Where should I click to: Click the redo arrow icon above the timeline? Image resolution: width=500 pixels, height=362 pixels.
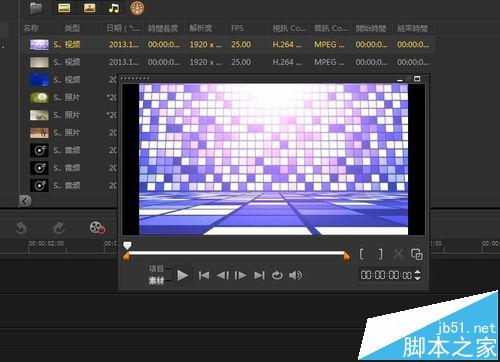coord(59,228)
